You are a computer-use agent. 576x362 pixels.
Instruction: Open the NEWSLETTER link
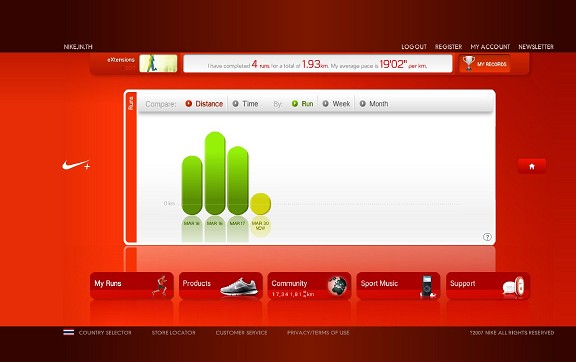point(536,47)
